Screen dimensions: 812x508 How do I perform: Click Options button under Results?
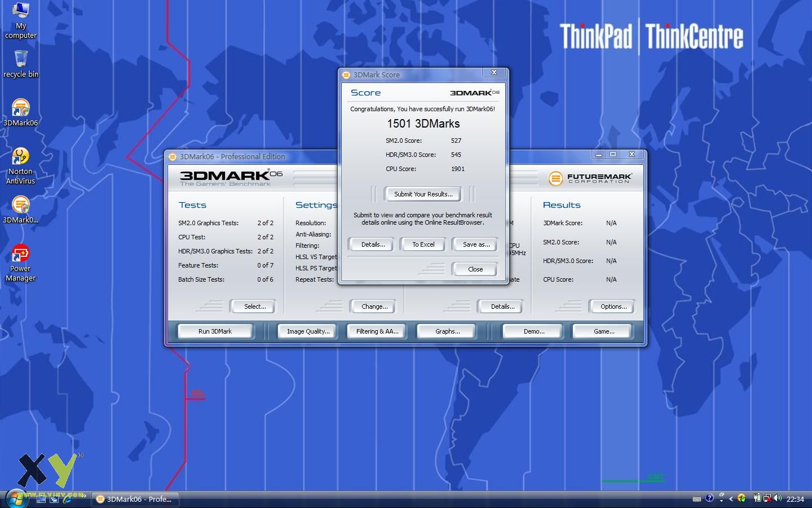[x=613, y=306]
